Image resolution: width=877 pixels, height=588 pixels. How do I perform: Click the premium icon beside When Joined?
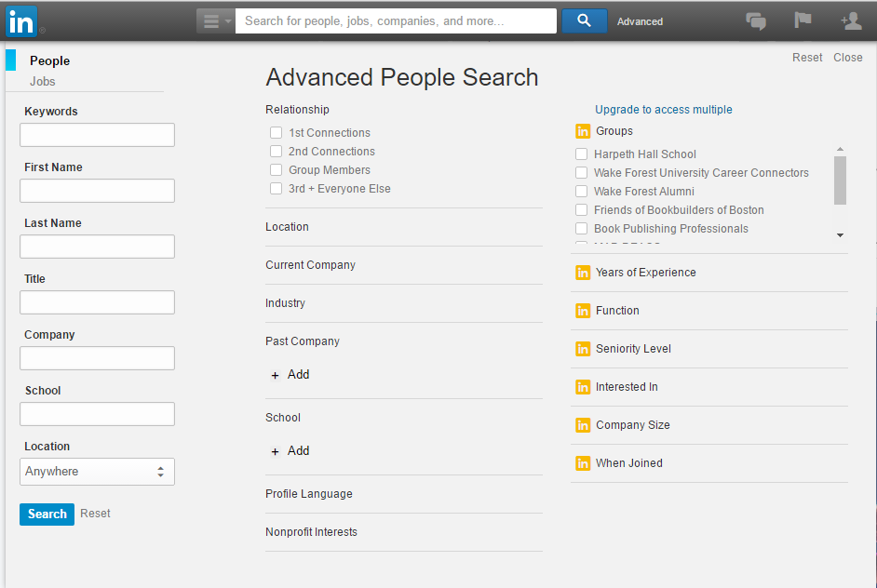tap(583, 463)
